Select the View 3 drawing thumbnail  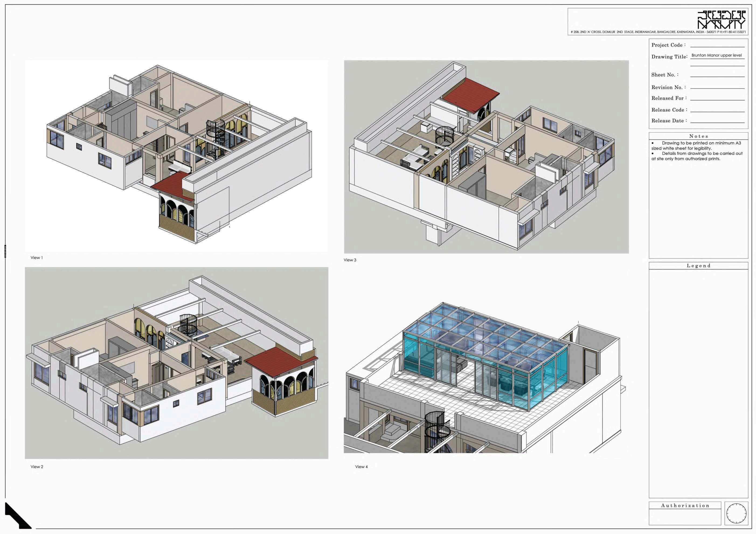pyautogui.click(x=486, y=157)
